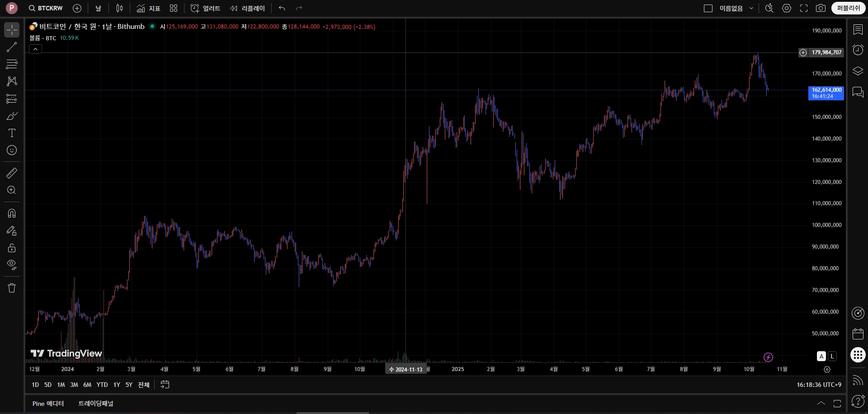This screenshot has height=414, width=868.
Task: Select the 1D date range
Action: [35, 385]
